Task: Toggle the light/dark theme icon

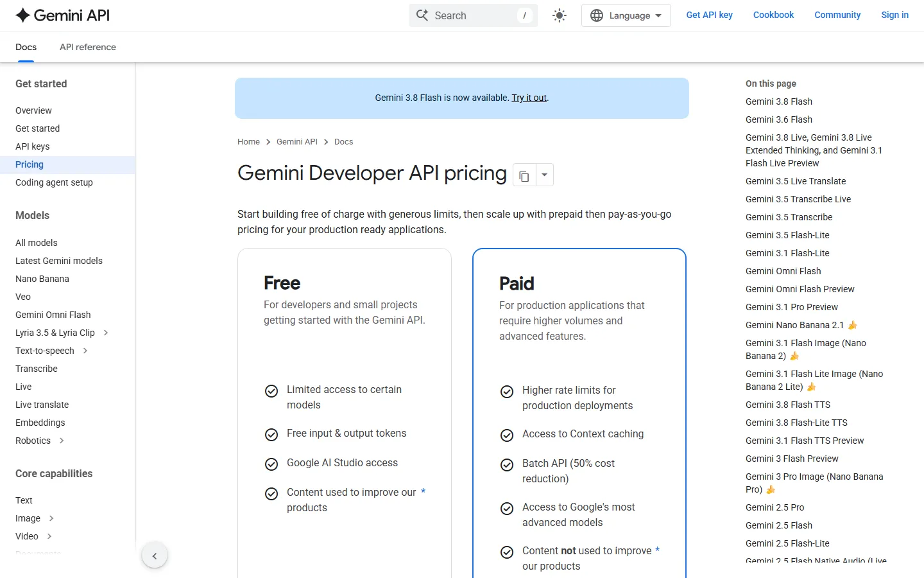Action: 560,15
